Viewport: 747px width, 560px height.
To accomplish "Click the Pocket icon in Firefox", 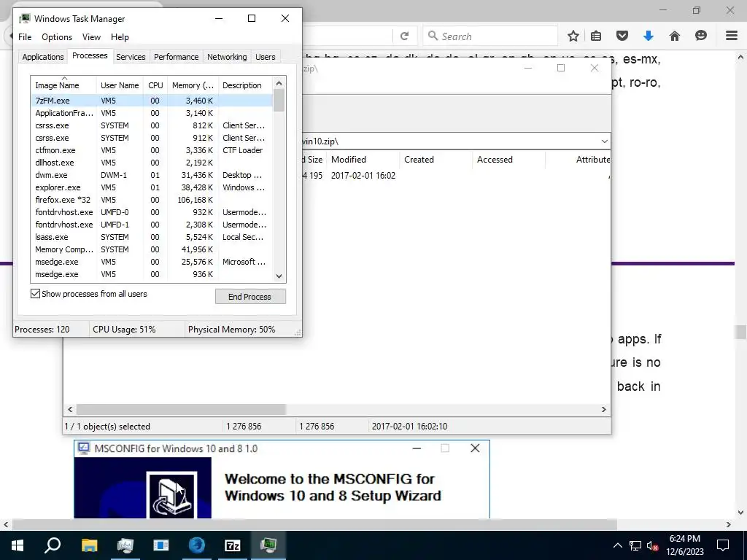I will point(622,36).
